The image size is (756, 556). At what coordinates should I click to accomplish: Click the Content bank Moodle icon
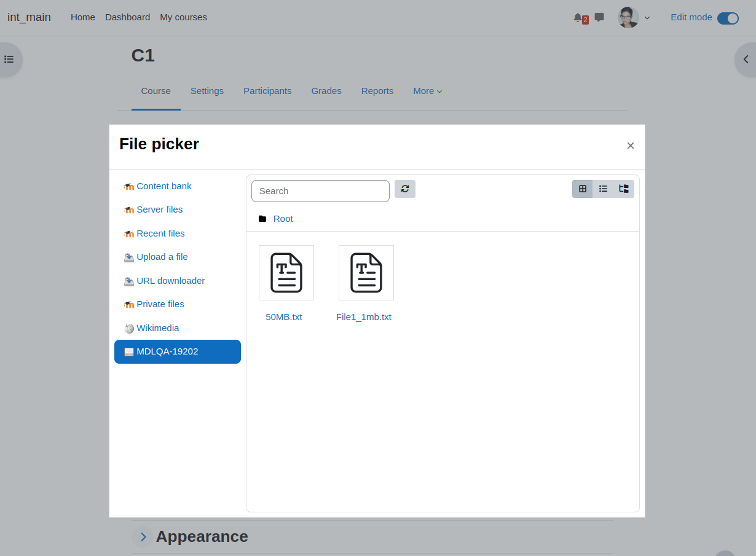coord(129,187)
